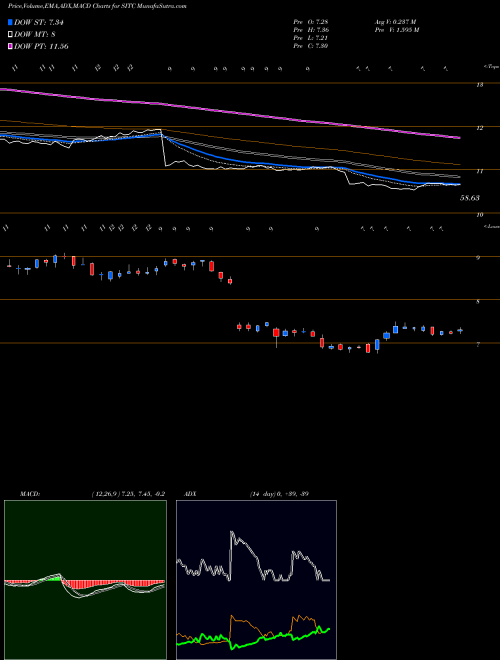Click the '<Lows' label at right edge
Screen dimensions: 500x660
point(491,226)
